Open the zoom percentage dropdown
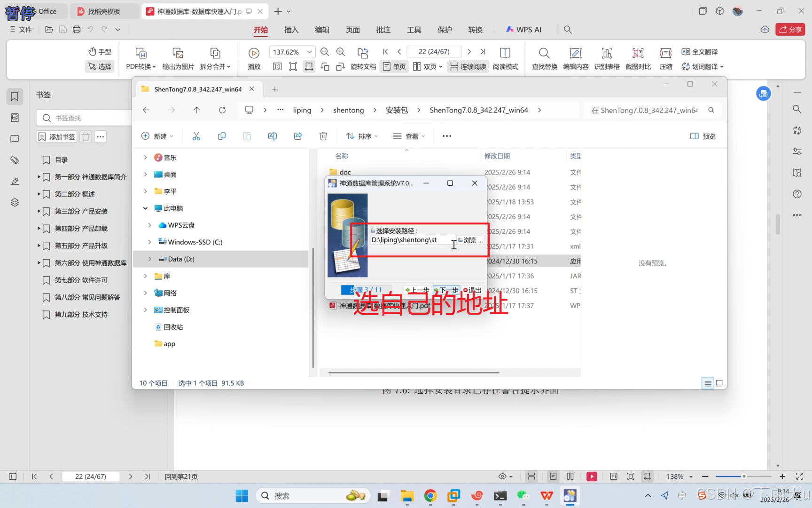The width and height of the screenshot is (812, 508). (309, 52)
